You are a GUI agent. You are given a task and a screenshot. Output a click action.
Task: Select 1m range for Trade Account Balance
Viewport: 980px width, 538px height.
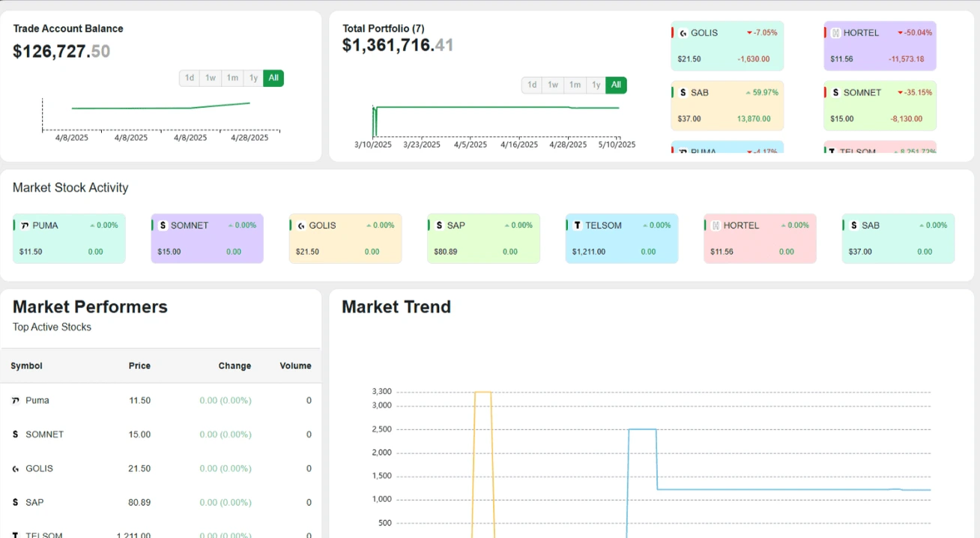coord(232,78)
